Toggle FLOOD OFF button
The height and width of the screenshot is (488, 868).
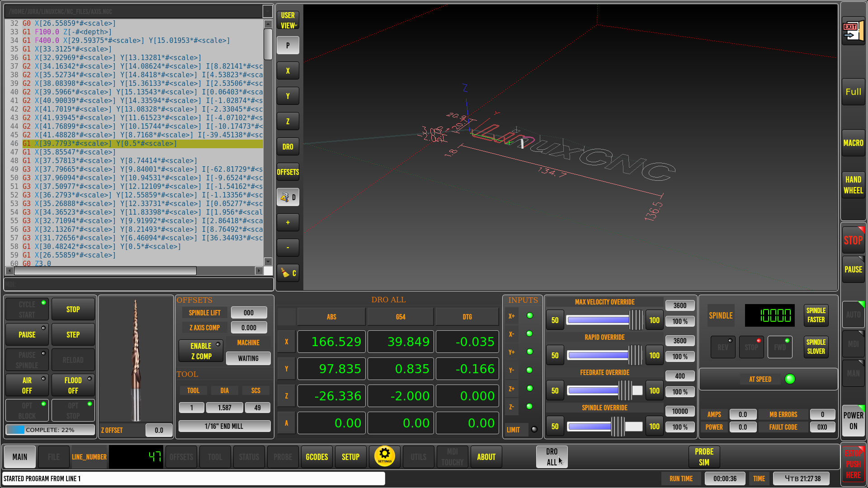tap(73, 385)
